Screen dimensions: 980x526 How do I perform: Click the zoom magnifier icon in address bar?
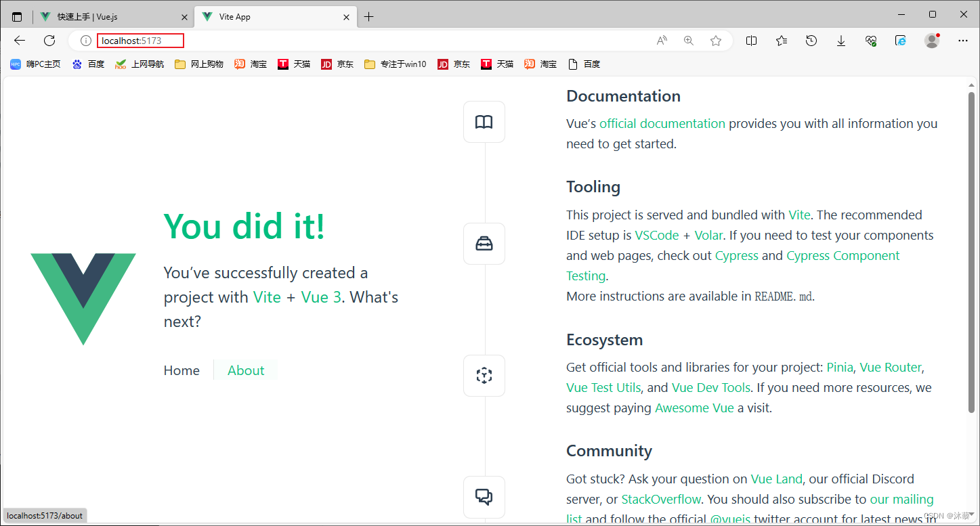tap(689, 41)
